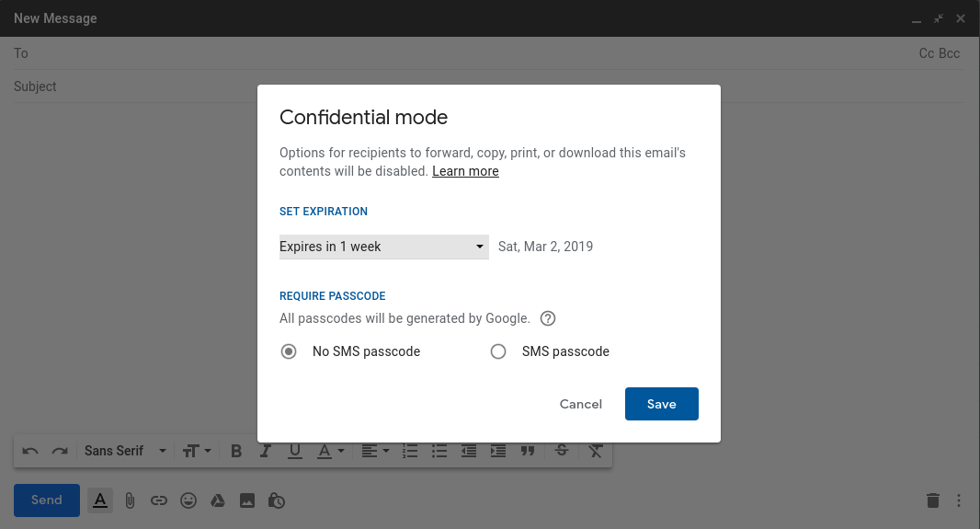This screenshot has width=980, height=529.
Task: Click the Google Drive insert icon
Action: pos(218,500)
